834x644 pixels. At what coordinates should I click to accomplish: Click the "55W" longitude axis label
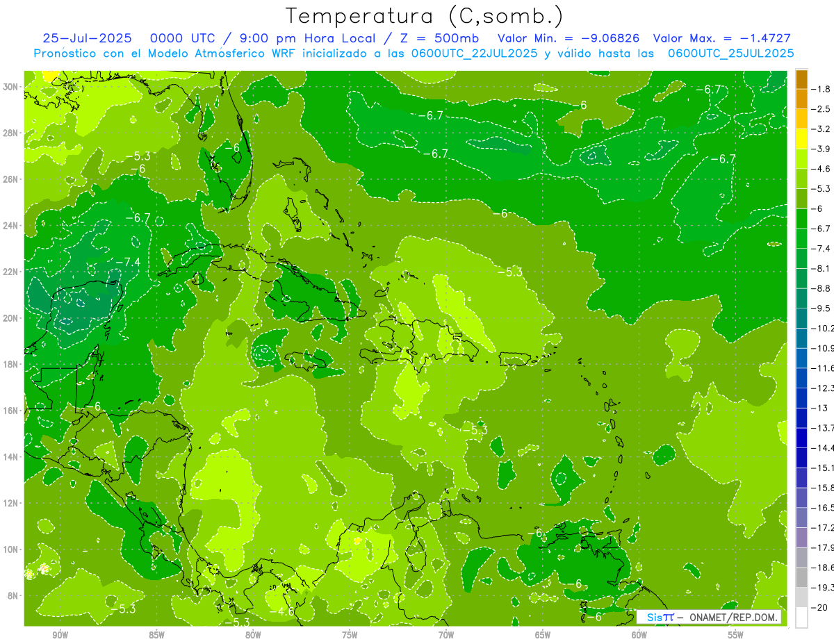(x=736, y=635)
